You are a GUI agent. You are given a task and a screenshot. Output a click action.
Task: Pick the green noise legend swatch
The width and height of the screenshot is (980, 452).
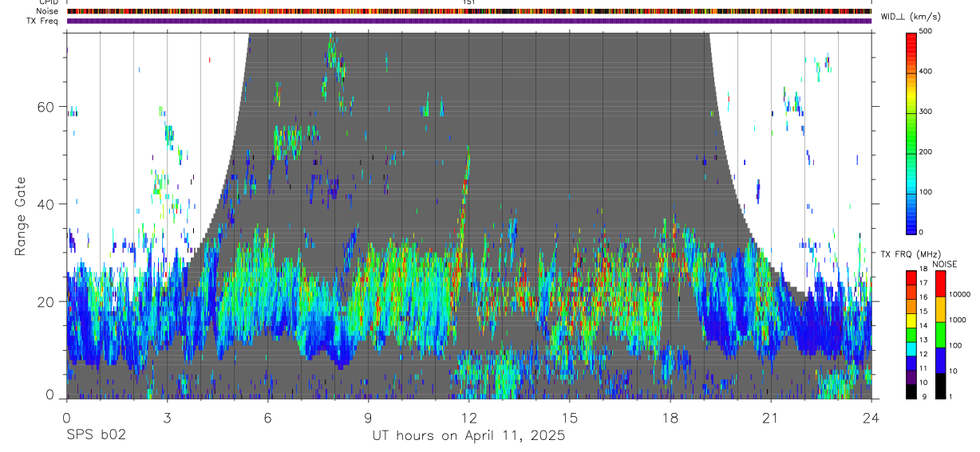[940, 334]
